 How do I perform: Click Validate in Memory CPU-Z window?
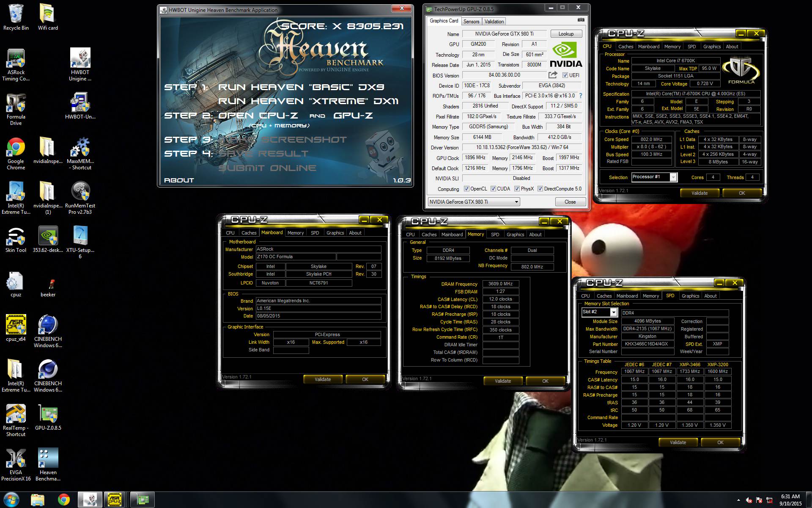503,381
